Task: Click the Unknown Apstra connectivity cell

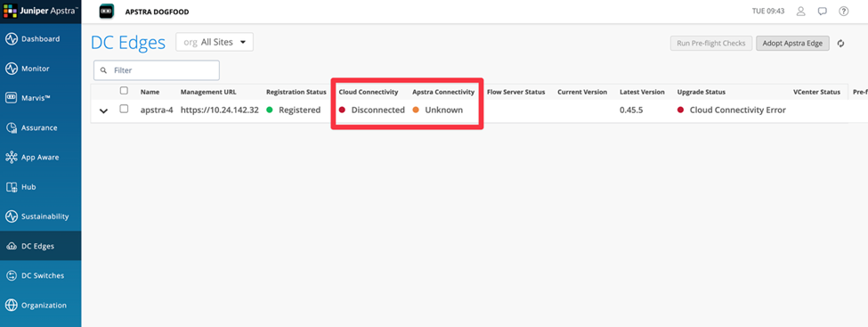Action: point(438,110)
